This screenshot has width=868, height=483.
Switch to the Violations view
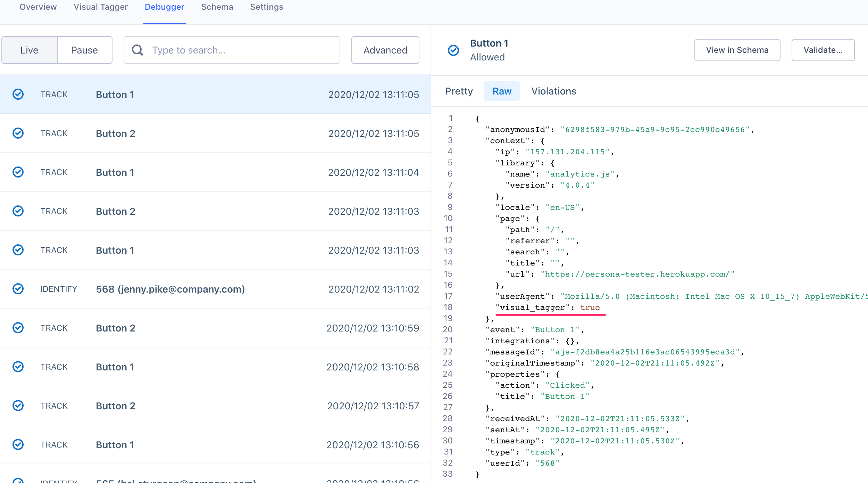553,91
